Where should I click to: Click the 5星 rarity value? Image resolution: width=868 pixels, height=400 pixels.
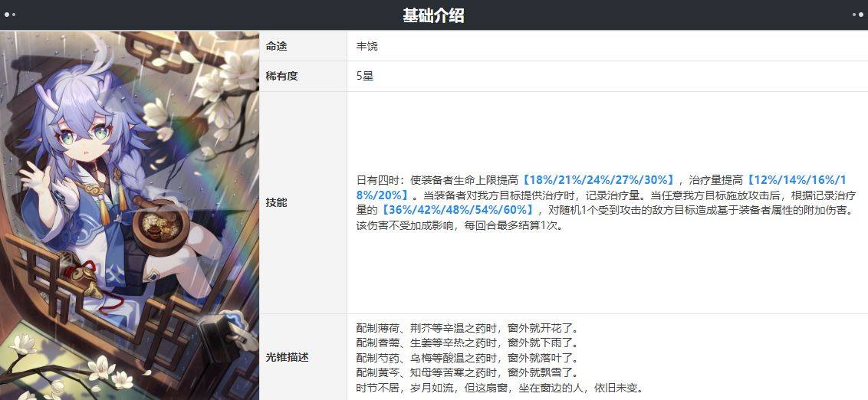click(365, 77)
